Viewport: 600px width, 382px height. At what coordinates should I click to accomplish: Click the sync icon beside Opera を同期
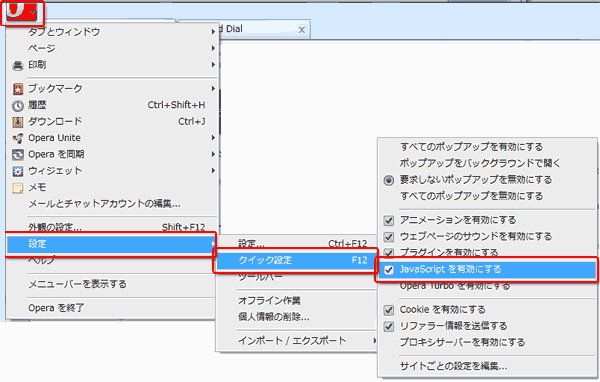click(x=18, y=155)
